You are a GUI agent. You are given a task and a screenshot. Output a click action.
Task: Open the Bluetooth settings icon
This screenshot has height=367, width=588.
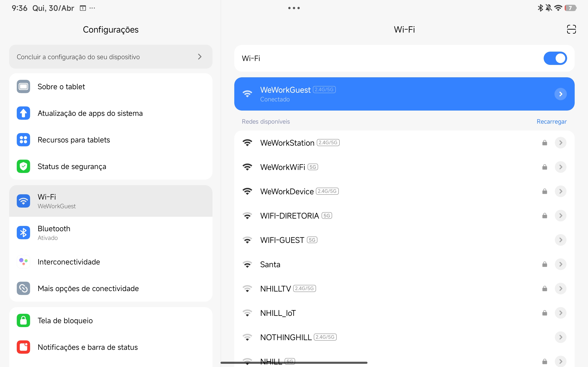(23, 233)
